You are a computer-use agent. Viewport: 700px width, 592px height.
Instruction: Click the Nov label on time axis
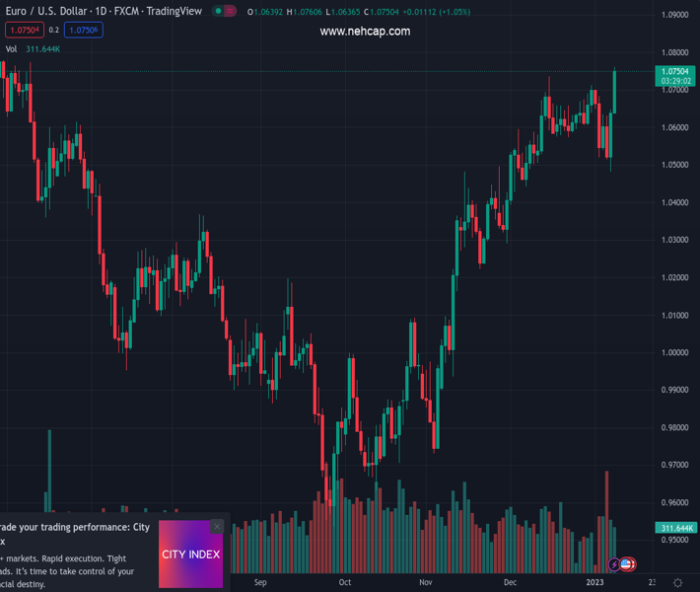click(425, 582)
